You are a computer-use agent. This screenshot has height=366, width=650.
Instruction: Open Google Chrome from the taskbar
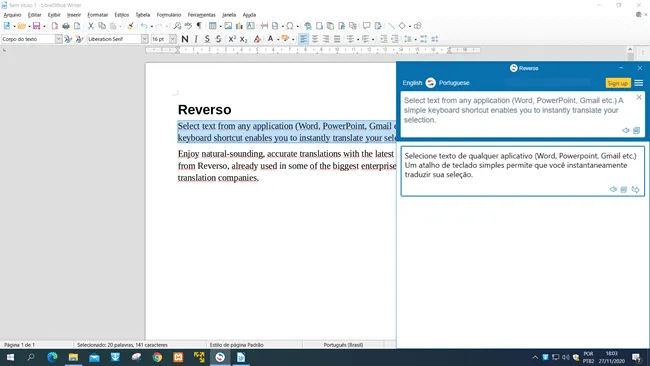click(x=157, y=357)
